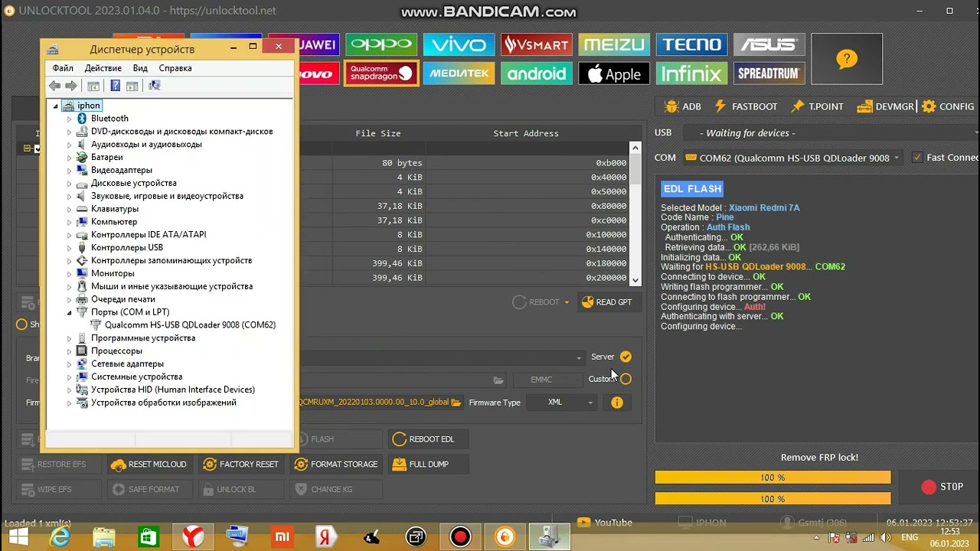Open the Mi app in taskbar
980x551 pixels.
282,536
